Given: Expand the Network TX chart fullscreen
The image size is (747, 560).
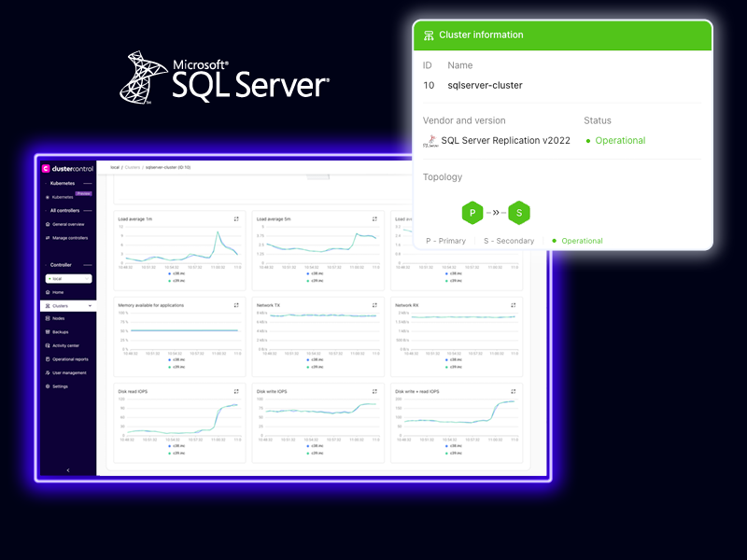Looking at the screenshot, I should 374,305.
